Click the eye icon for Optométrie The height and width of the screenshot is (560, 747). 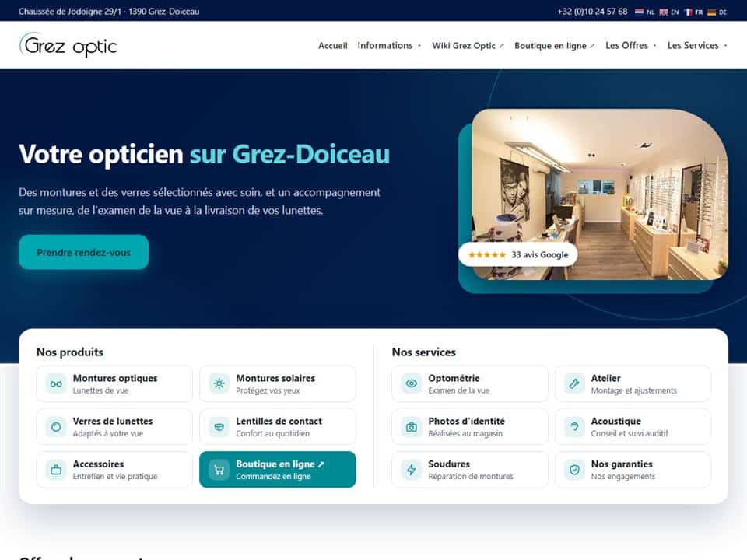click(412, 383)
